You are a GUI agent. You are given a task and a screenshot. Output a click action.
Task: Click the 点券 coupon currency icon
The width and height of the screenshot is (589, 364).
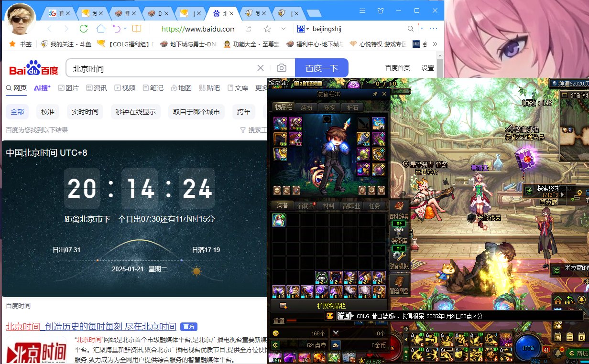(275, 344)
